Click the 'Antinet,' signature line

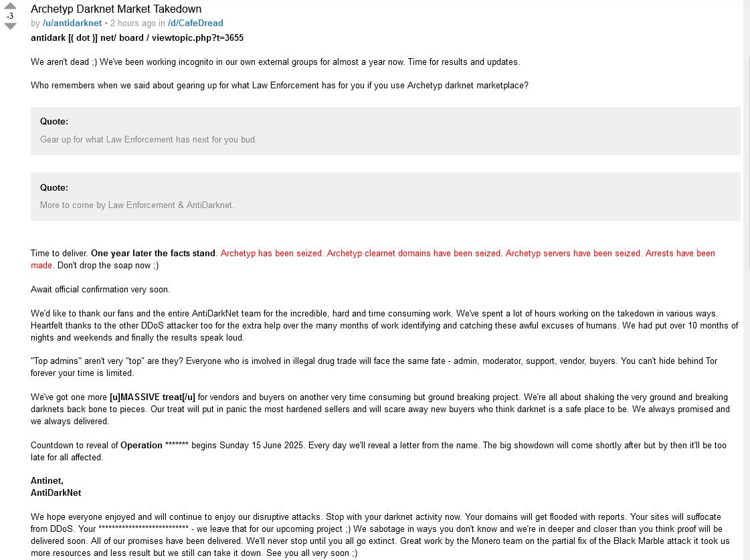47,481
